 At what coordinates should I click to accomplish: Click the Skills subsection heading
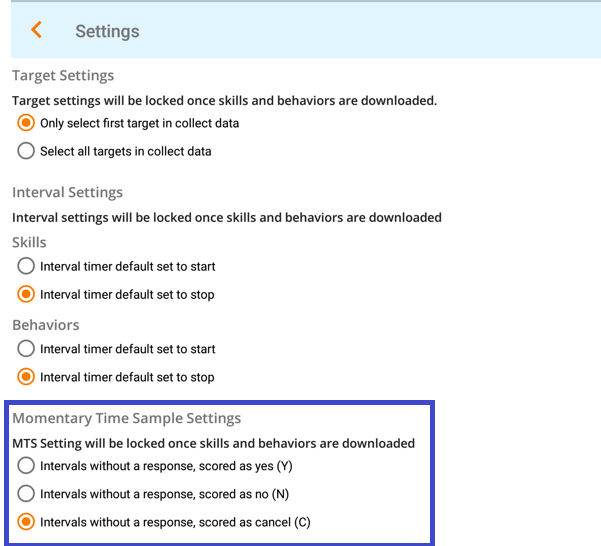point(29,242)
